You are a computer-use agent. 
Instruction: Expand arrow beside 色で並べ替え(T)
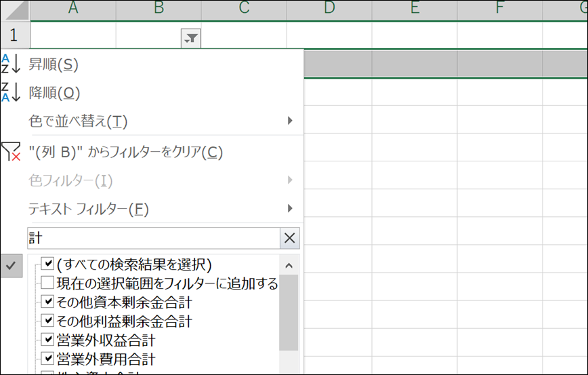[290, 121]
